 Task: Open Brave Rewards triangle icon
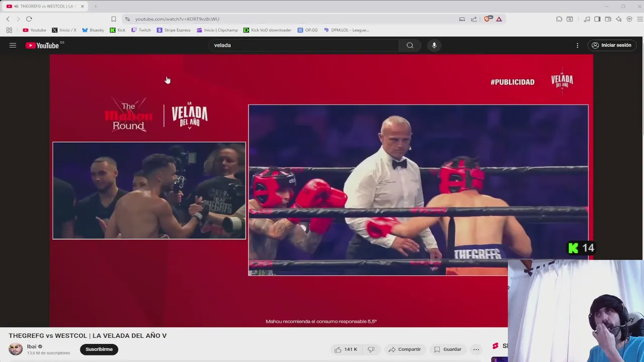click(499, 19)
